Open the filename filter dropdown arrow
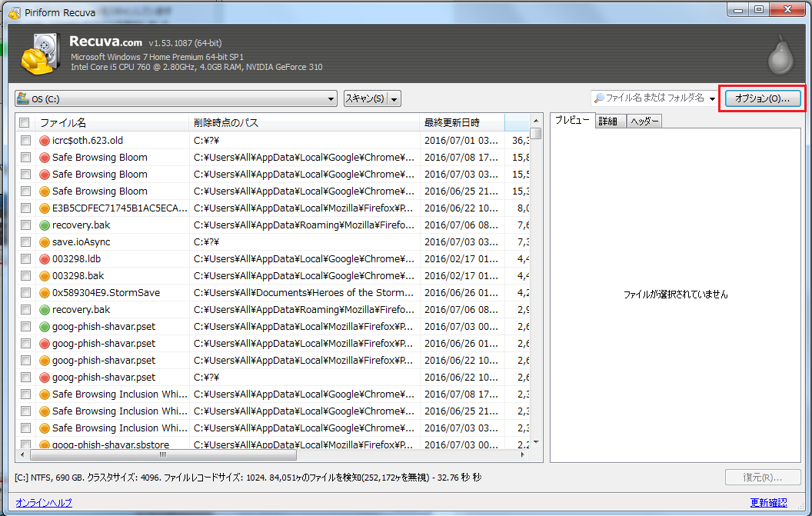The width and height of the screenshot is (812, 516). tap(713, 98)
